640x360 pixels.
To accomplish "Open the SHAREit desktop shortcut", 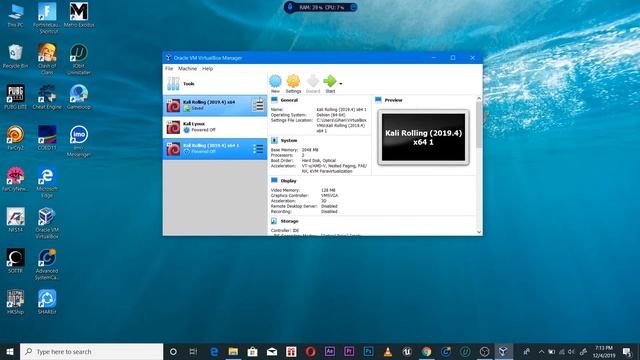I will pyautogui.click(x=47, y=302).
